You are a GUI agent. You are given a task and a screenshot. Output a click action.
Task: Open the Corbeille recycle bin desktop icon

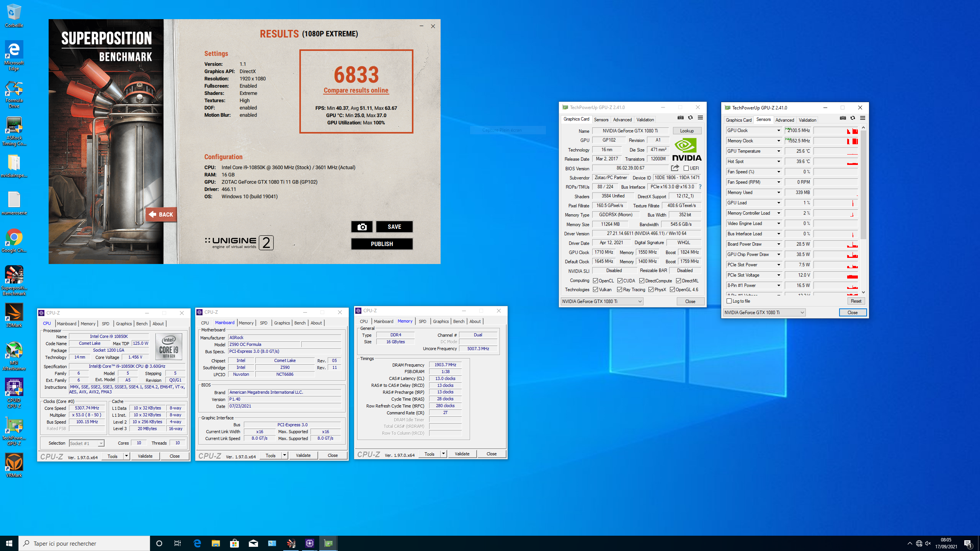[x=14, y=15]
